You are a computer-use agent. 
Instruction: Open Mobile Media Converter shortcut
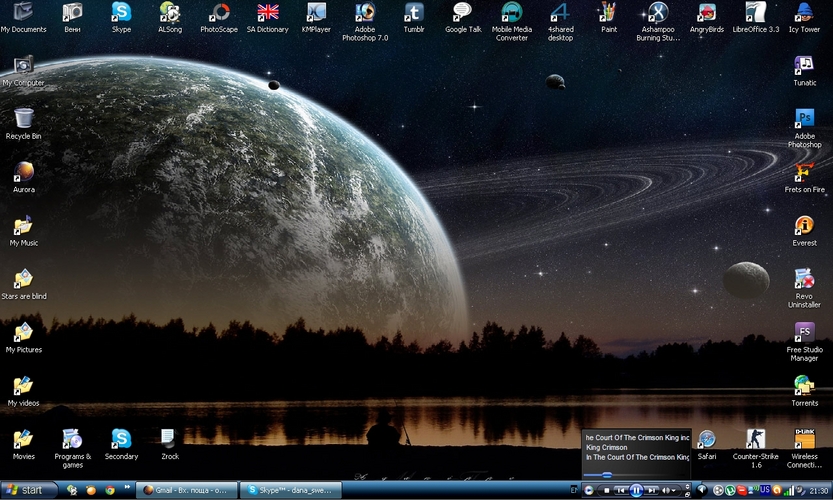pyautogui.click(x=512, y=22)
